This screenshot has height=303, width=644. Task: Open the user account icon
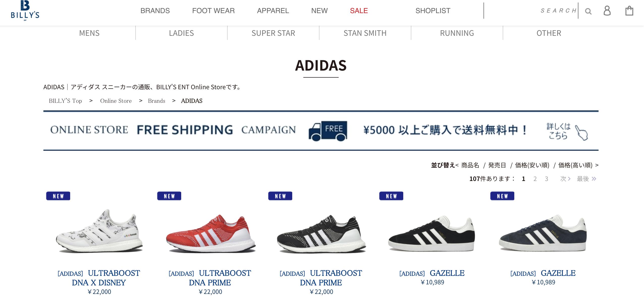[607, 11]
